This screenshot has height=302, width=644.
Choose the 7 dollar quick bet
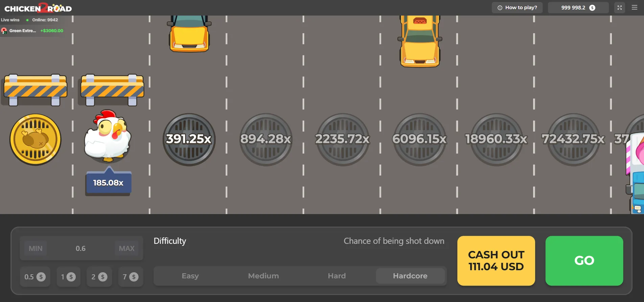(x=130, y=277)
